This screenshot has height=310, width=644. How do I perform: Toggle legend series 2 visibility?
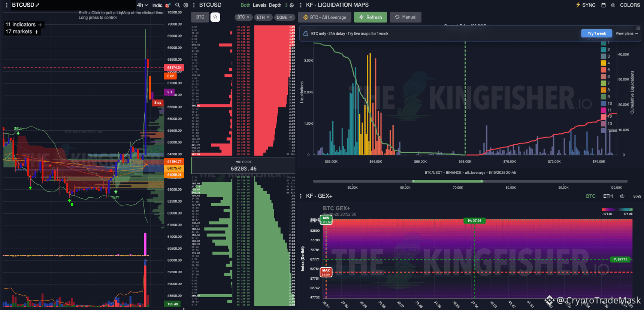coord(606,49)
